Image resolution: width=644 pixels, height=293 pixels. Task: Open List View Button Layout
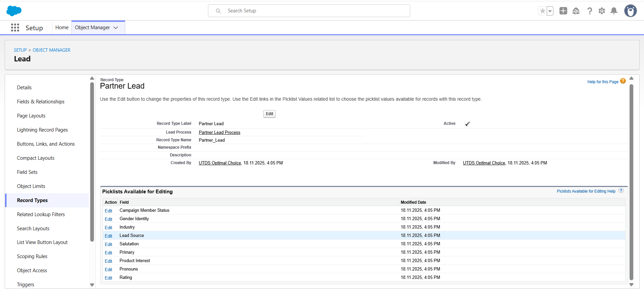point(42,242)
